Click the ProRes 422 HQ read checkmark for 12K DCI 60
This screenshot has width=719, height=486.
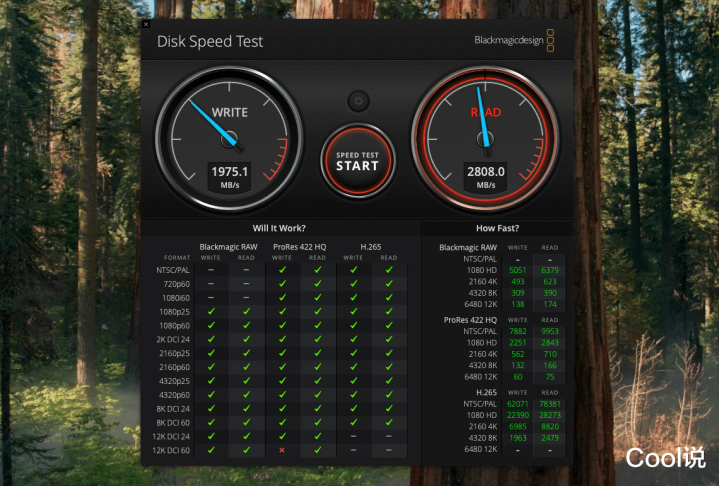coord(317,450)
